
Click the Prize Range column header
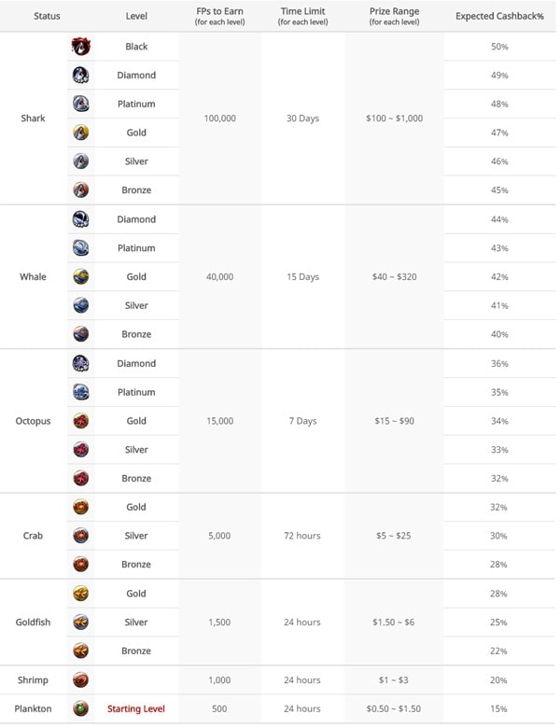(394, 16)
